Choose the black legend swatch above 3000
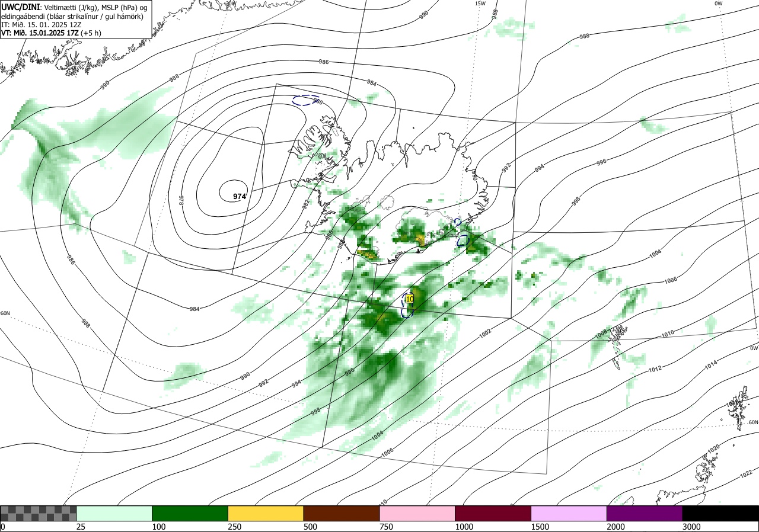The image size is (759, 532). 720,513
